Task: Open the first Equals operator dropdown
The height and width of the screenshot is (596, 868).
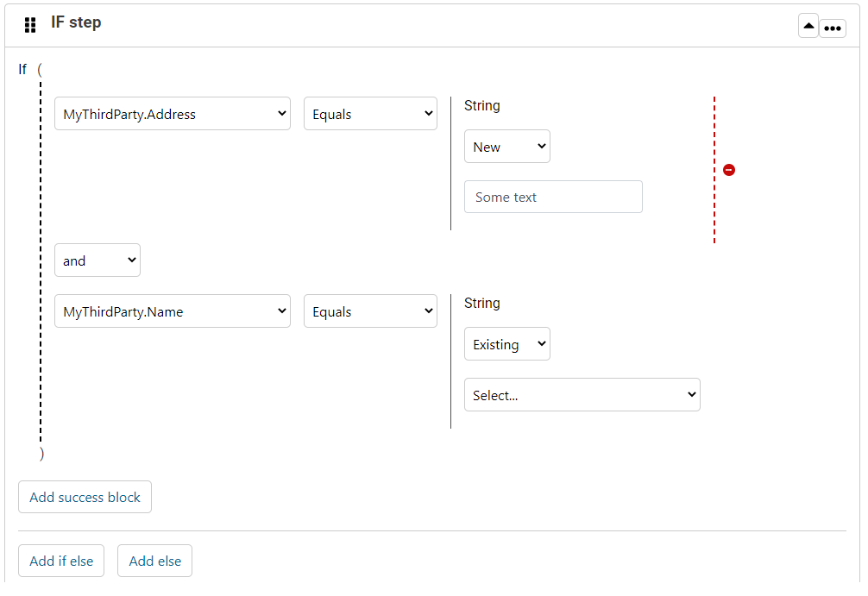Action: 370,113
